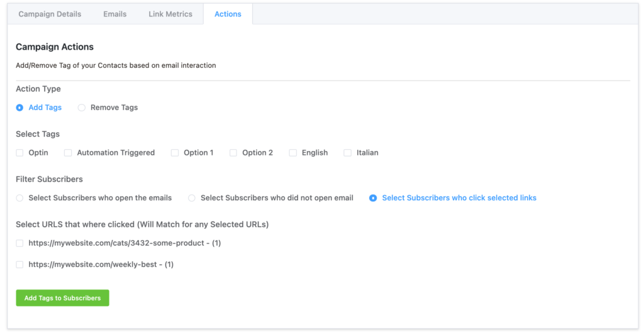Check the Italian tag checkbox
The width and height of the screenshot is (644, 333).
[347, 153]
